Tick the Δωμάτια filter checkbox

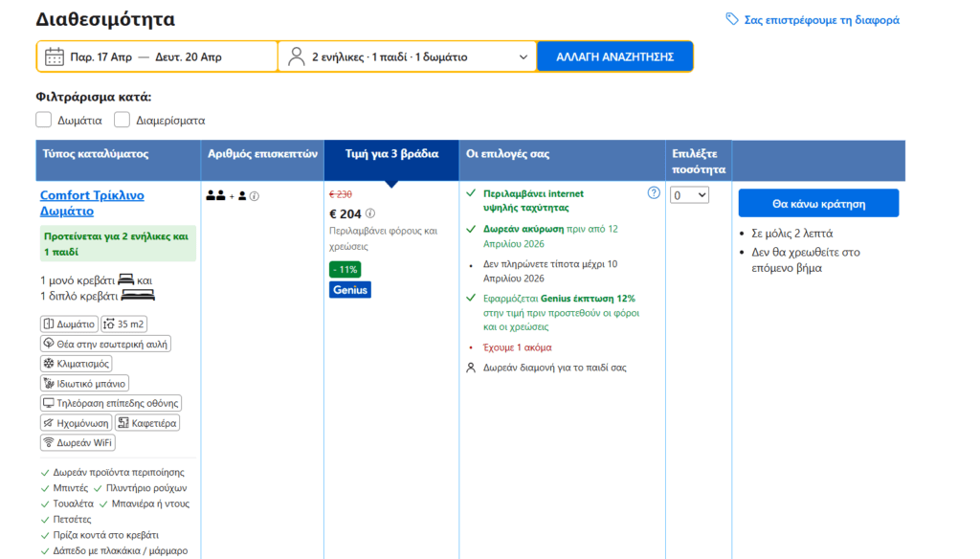click(43, 120)
